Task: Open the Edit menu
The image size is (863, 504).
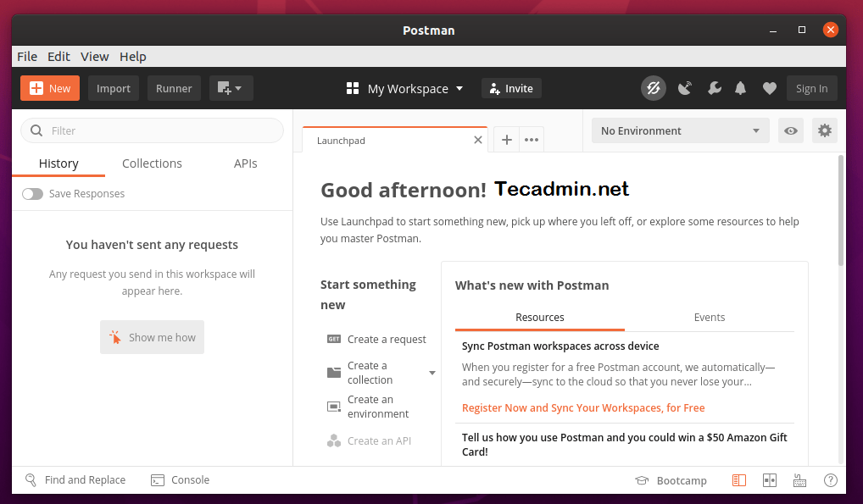Action: coord(58,57)
